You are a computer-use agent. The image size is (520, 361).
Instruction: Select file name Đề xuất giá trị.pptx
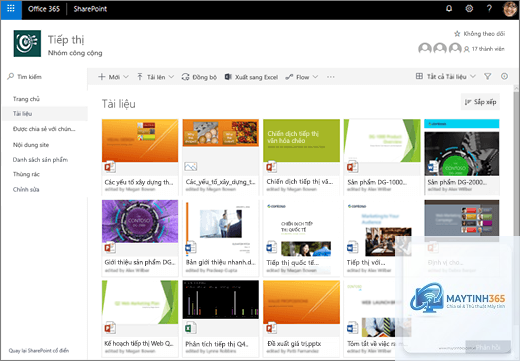click(294, 343)
